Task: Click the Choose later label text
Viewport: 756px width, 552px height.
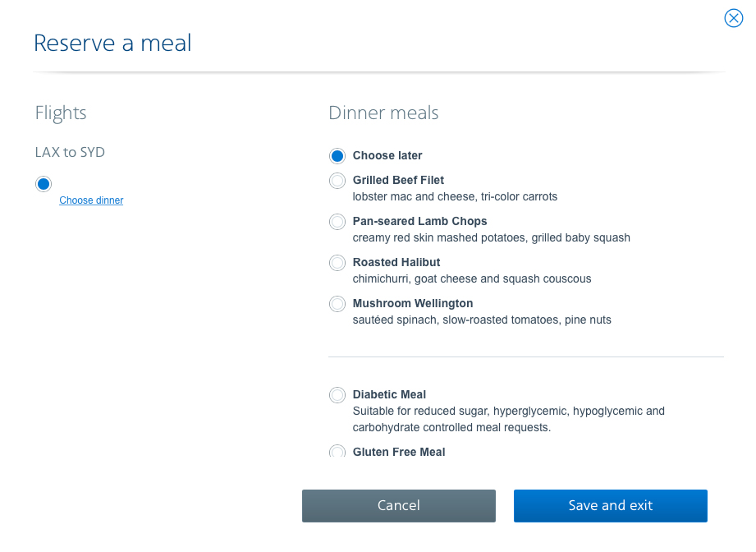Action: (x=387, y=155)
